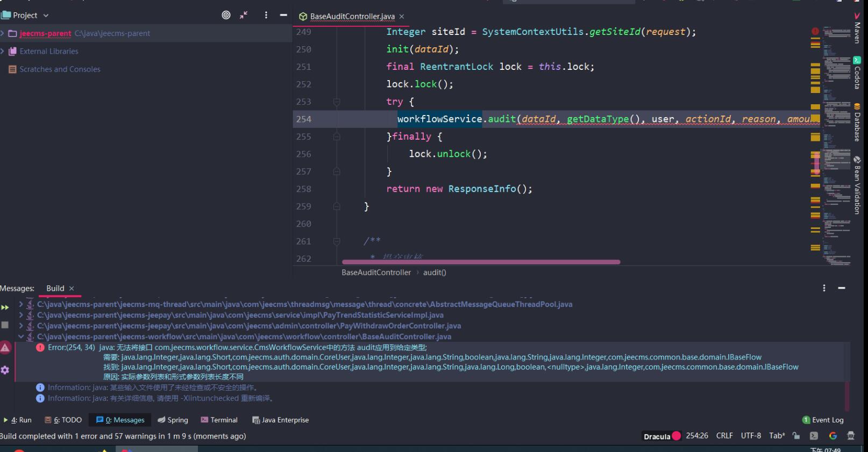This screenshot has height=452, width=868.
Task: Switch to the Terminal tool tab
Action: pyautogui.click(x=219, y=420)
